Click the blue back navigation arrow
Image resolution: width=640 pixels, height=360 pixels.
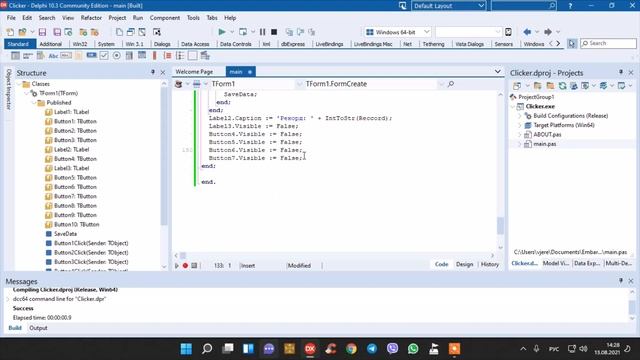point(527,32)
